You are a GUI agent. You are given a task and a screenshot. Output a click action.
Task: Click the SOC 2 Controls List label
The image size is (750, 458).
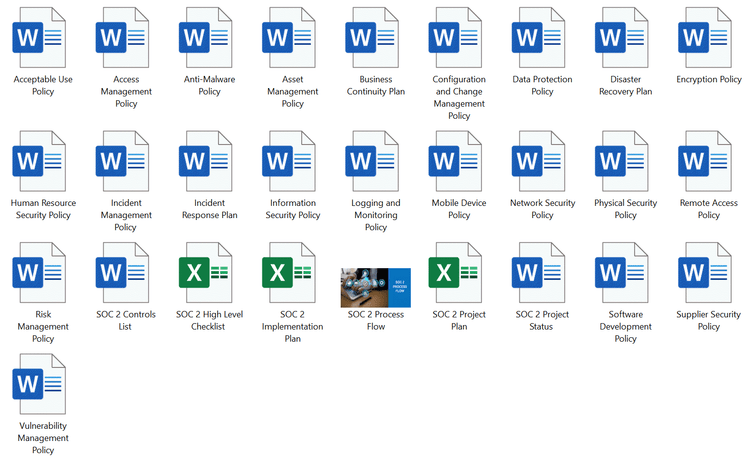[125, 320]
